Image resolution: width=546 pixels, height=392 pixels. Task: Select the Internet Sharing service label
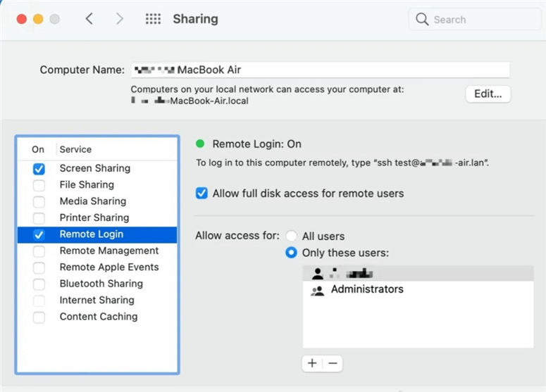97,300
